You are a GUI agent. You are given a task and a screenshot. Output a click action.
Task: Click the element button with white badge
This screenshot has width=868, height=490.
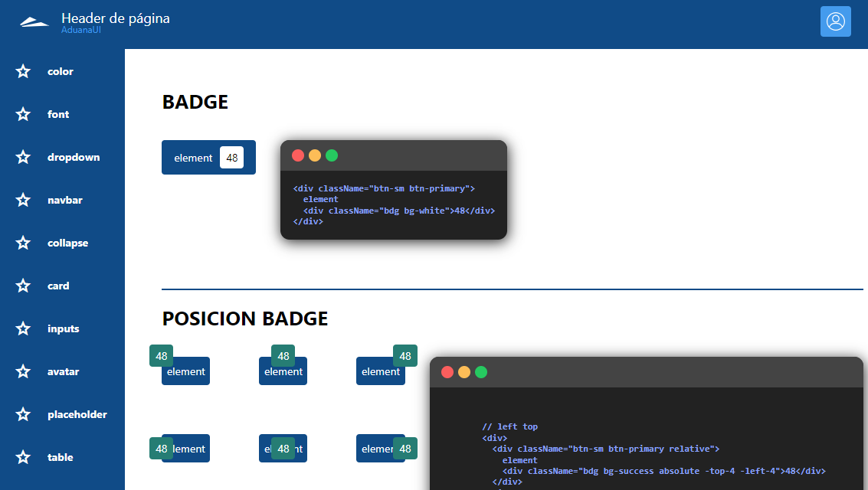point(192,158)
